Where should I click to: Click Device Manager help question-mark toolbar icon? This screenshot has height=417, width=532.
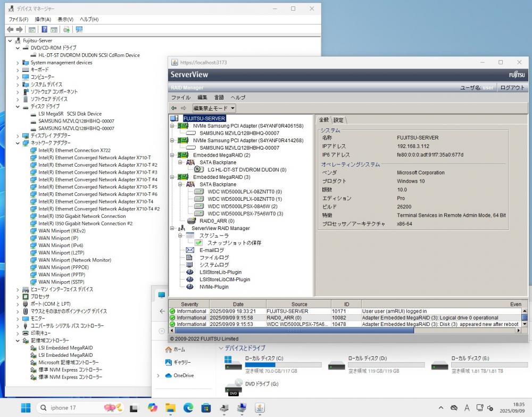coord(44,29)
